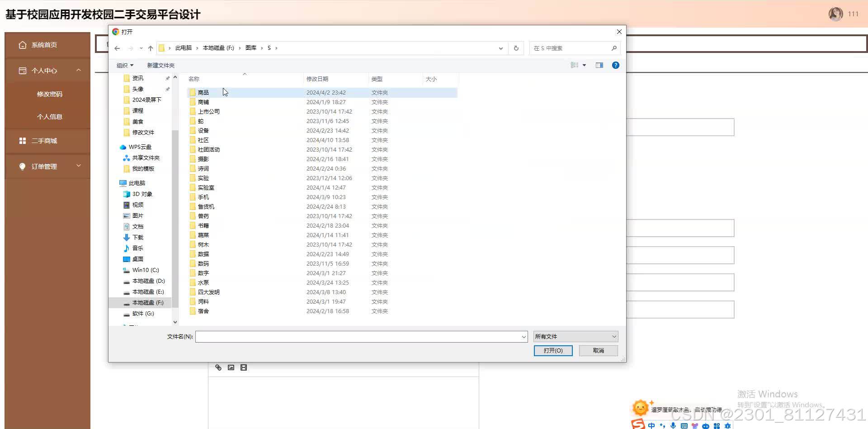Expand 订单管理 menu in web sidebar

click(x=47, y=167)
